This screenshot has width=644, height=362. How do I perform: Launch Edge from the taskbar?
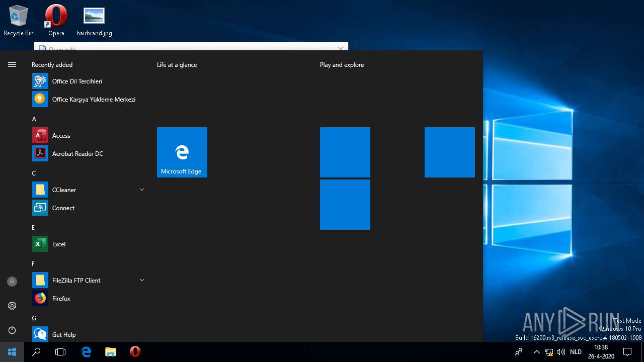(86, 352)
